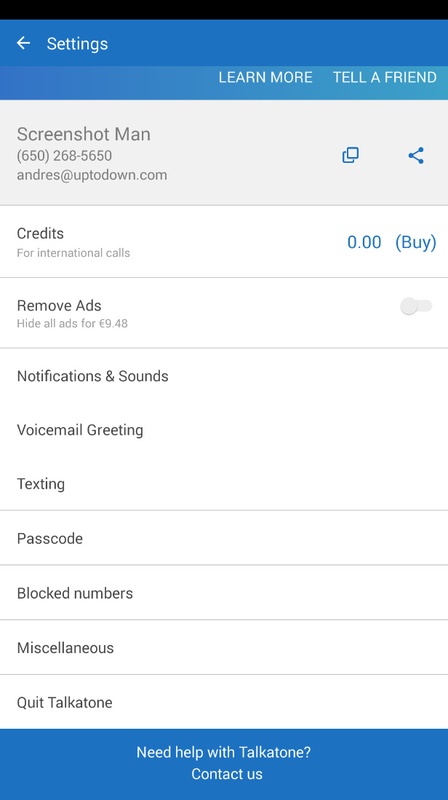Image resolution: width=448 pixels, height=800 pixels.
Task: Open Notifications & Sounds settings
Action: click(224, 376)
